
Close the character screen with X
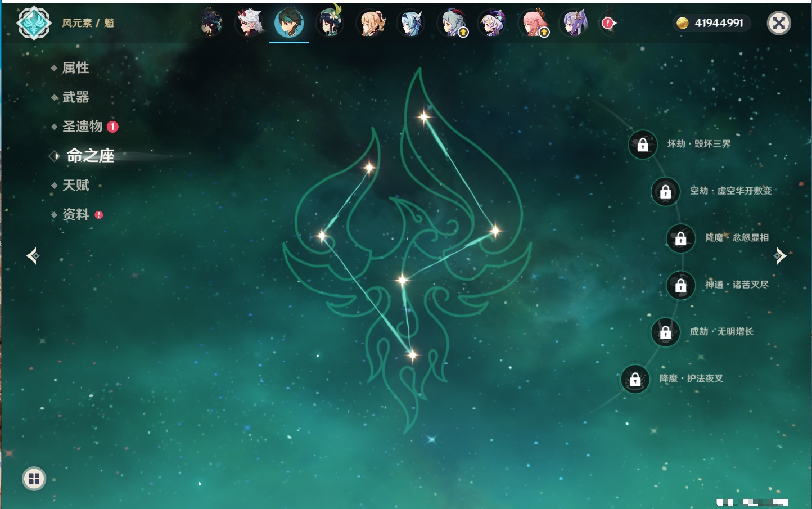779,23
